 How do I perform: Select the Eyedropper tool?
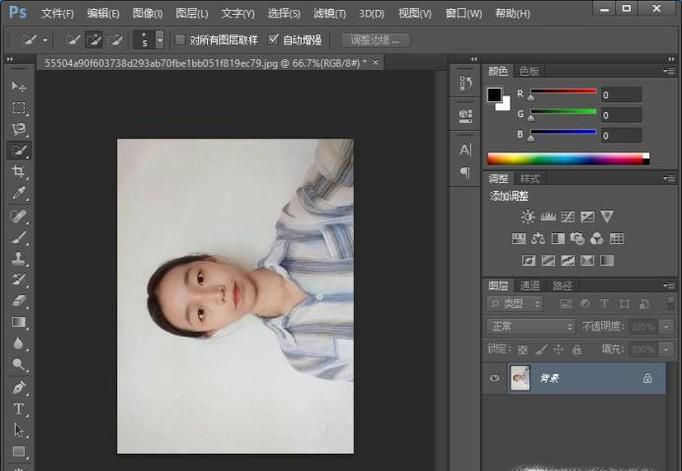tap(18, 193)
